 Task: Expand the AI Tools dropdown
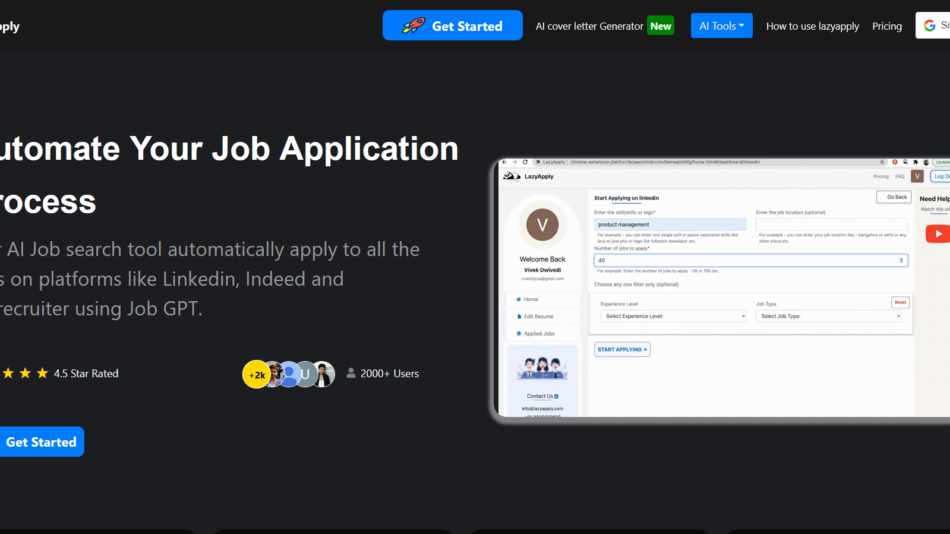(722, 25)
